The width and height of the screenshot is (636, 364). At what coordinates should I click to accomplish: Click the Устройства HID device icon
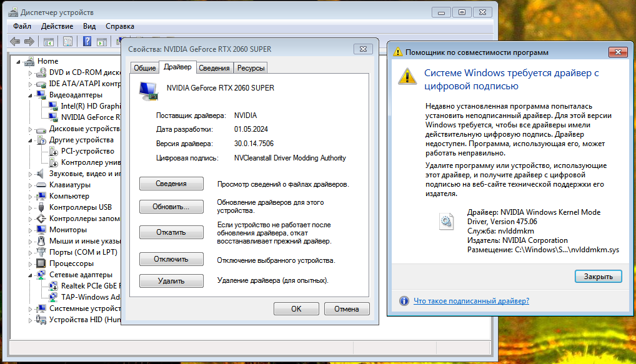pos(41,320)
